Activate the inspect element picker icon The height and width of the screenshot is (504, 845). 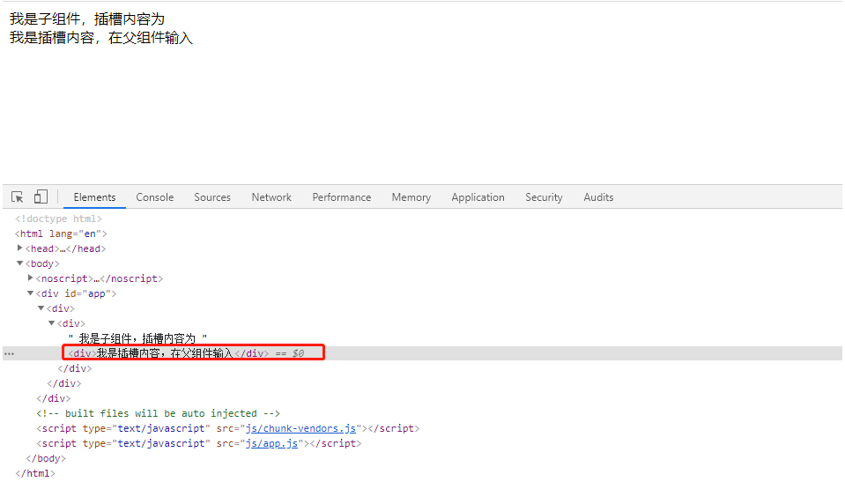[18, 196]
